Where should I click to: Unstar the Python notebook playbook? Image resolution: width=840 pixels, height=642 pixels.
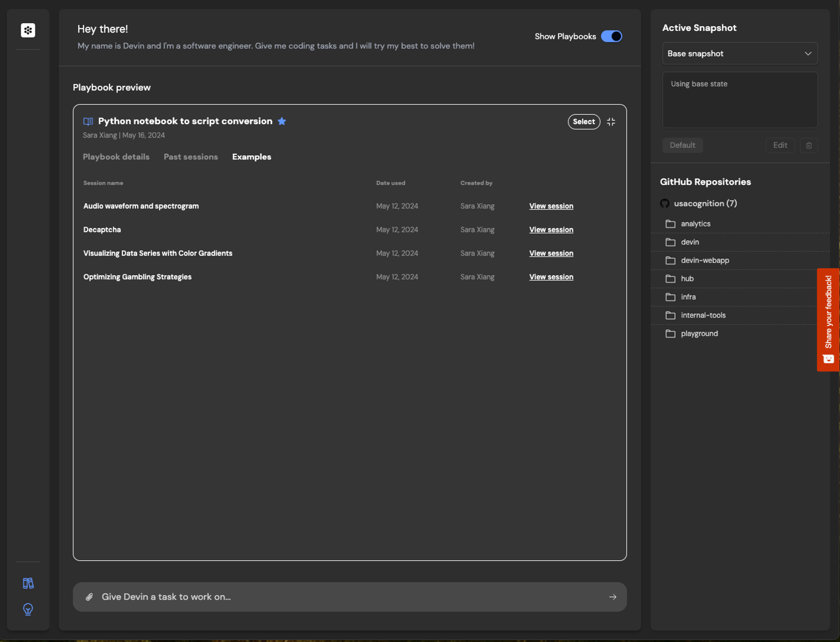(x=282, y=121)
